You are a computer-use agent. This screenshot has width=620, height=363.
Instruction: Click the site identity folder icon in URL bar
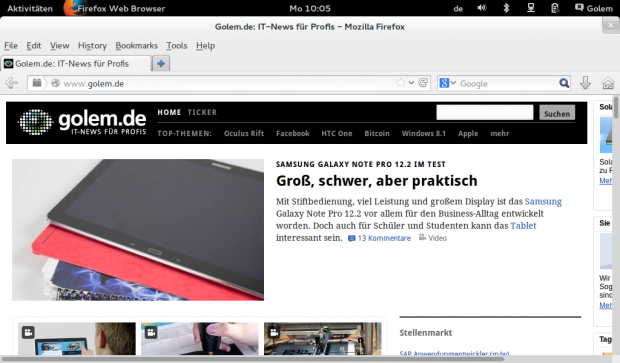click(37, 83)
